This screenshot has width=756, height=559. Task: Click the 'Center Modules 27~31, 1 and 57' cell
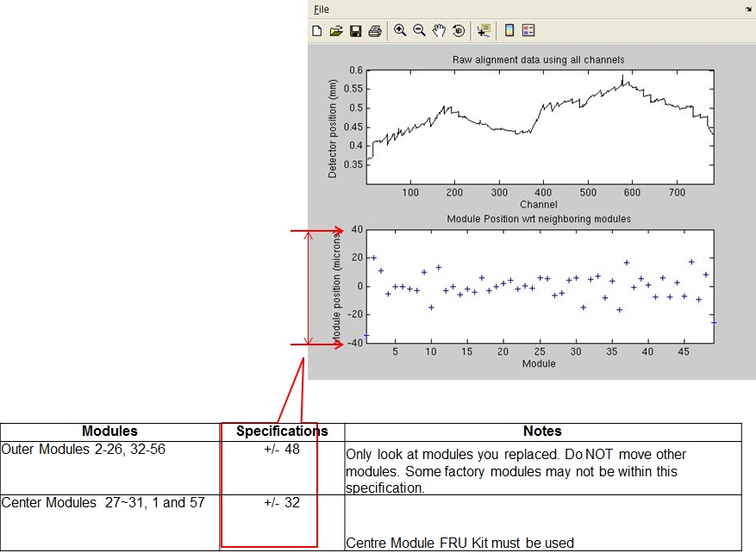[x=103, y=502]
